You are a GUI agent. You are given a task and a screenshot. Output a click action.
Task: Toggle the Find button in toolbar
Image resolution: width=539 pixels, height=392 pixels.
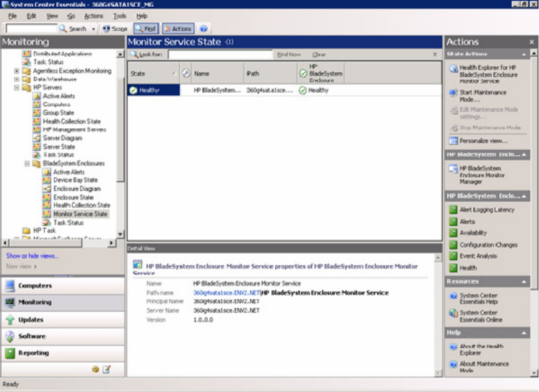pyautogui.click(x=145, y=29)
